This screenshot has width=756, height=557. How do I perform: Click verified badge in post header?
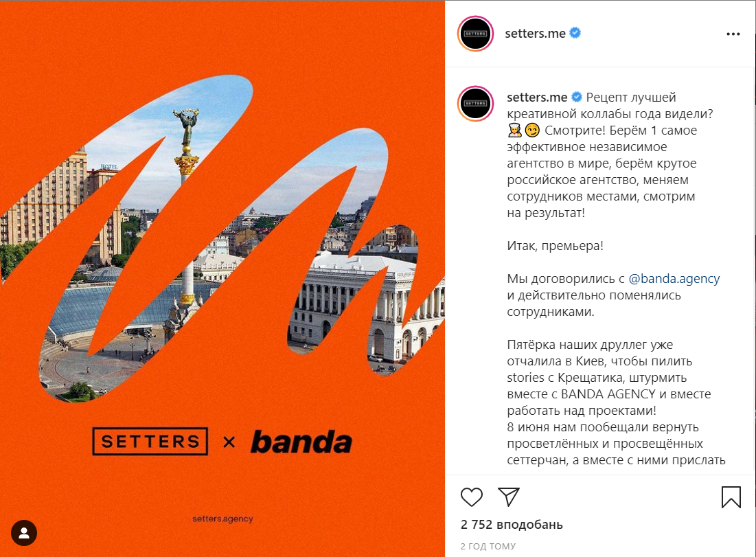click(x=575, y=33)
